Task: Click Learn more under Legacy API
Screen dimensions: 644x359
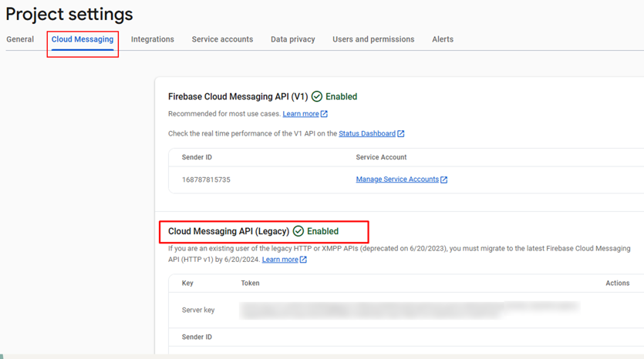Action: coord(280,260)
